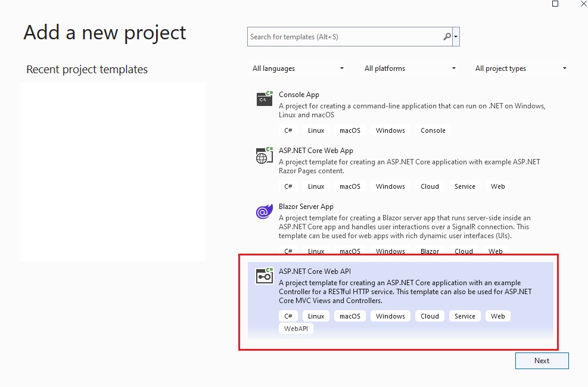Image resolution: width=588 pixels, height=387 pixels.
Task: Select the ASP.NET Core Web App title
Action: (316, 151)
